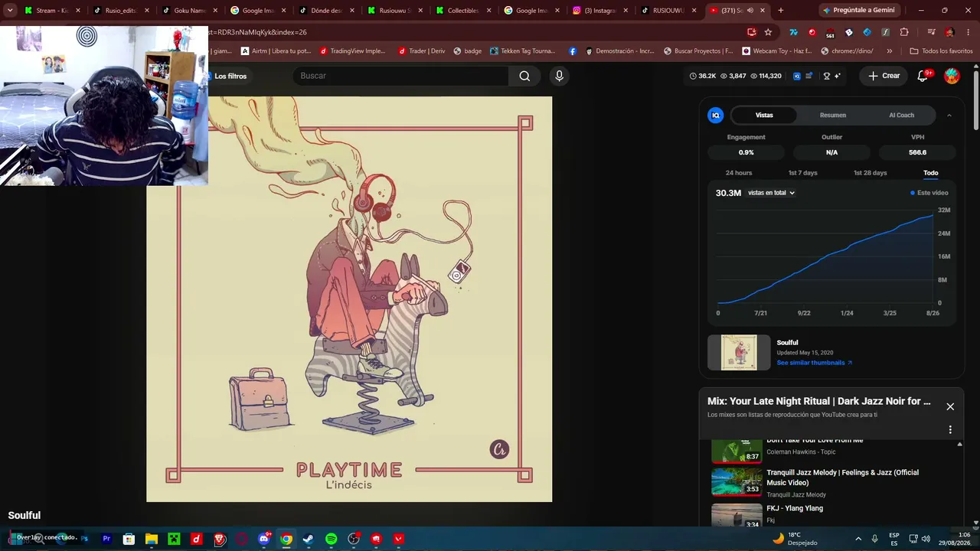The image size is (980, 551).
Task: Click the Soulful thumbnail in vidIQ panel
Action: (739, 353)
